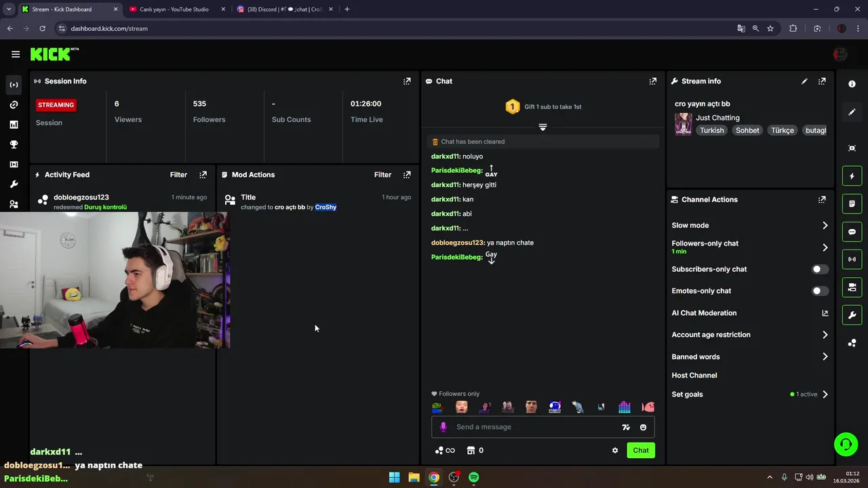The height and width of the screenshot is (488, 868).
Task: Open Activity Feed Filter dropdown
Action: tap(178, 175)
